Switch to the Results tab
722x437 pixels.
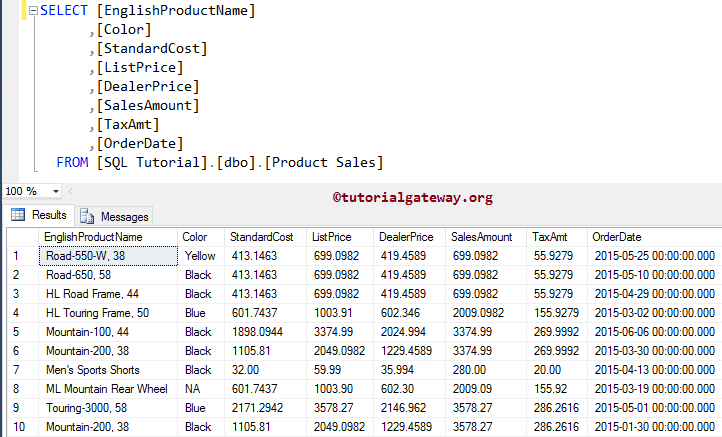coord(39,215)
